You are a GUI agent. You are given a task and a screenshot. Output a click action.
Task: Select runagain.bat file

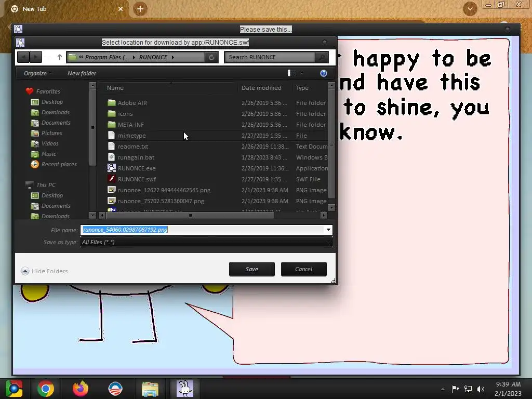point(136,157)
